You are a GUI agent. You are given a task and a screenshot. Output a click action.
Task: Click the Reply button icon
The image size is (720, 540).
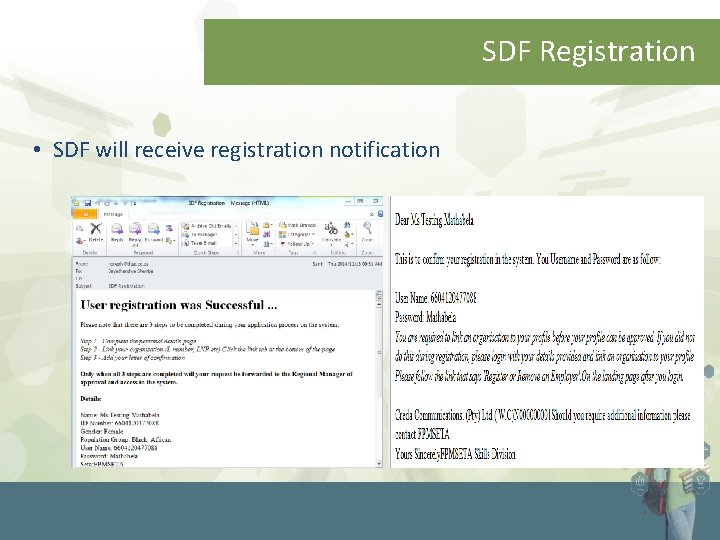pyautogui.click(x=117, y=229)
